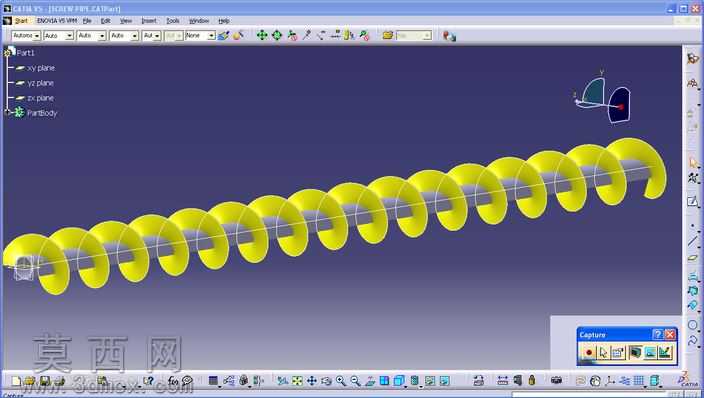This screenshot has width=704, height=398.
Task: Click second green snap arrows icon
Action: (277, 35)
